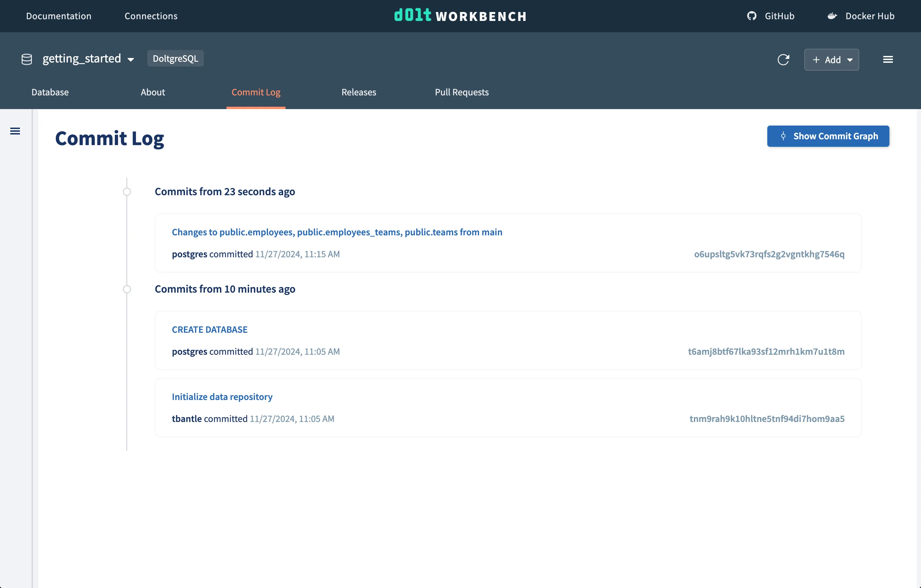Open the Documentation link in top bar
921x588 pixels.
coord(59,16)
